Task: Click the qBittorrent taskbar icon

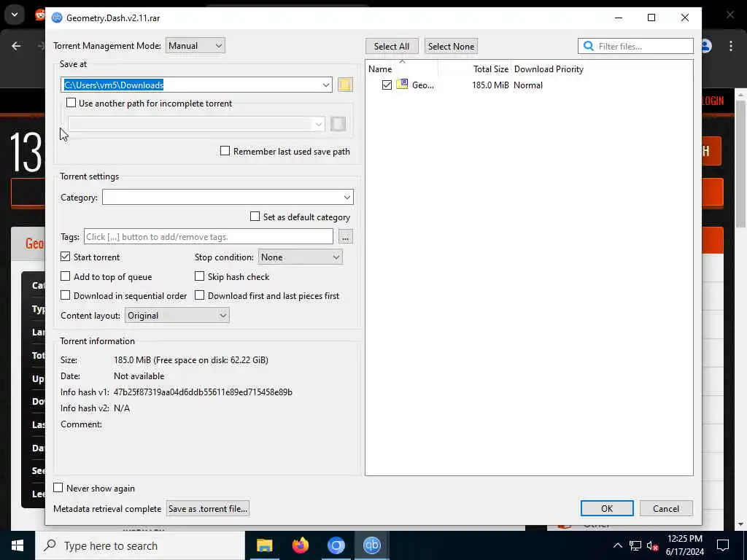Action: tap(371, 545)
